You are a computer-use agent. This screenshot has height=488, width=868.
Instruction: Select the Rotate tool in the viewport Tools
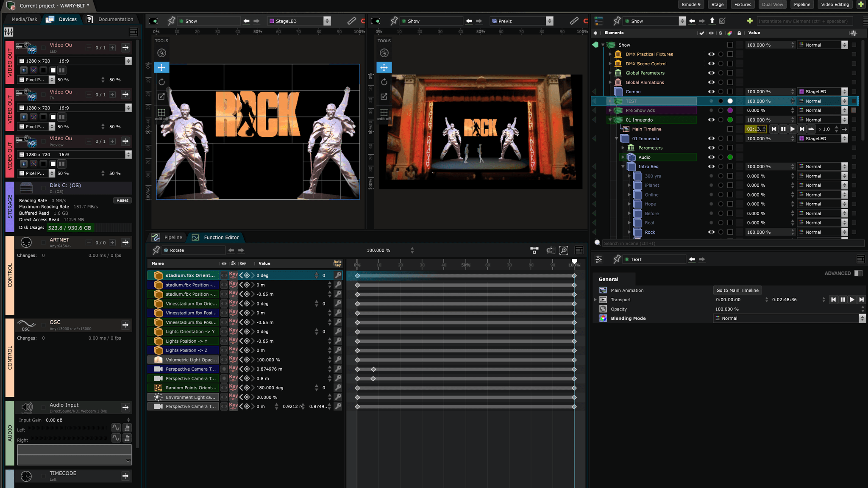point(161,82)
